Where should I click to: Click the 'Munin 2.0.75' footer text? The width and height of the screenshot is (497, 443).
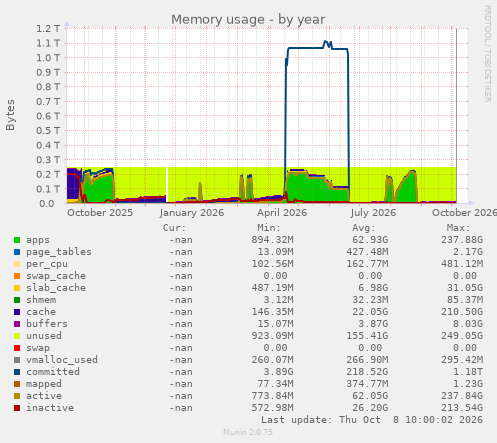click(x=248, y=432)
